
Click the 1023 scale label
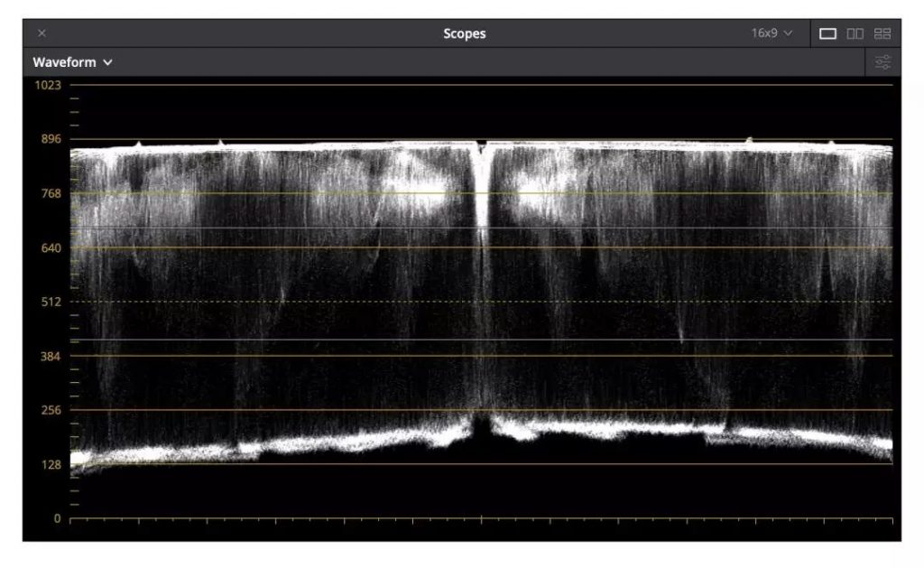47,85
